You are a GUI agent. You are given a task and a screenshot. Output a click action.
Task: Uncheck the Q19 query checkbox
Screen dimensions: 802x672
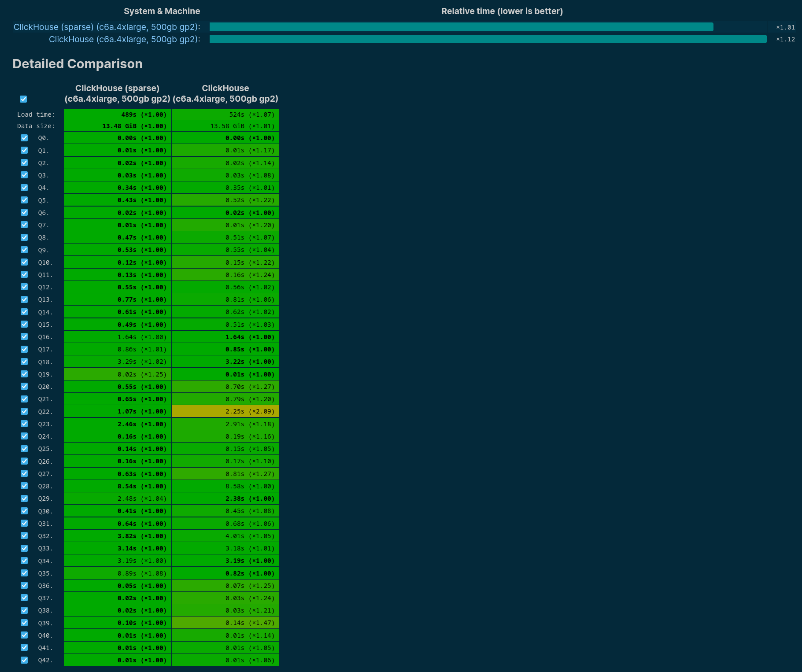pos(24,374)
